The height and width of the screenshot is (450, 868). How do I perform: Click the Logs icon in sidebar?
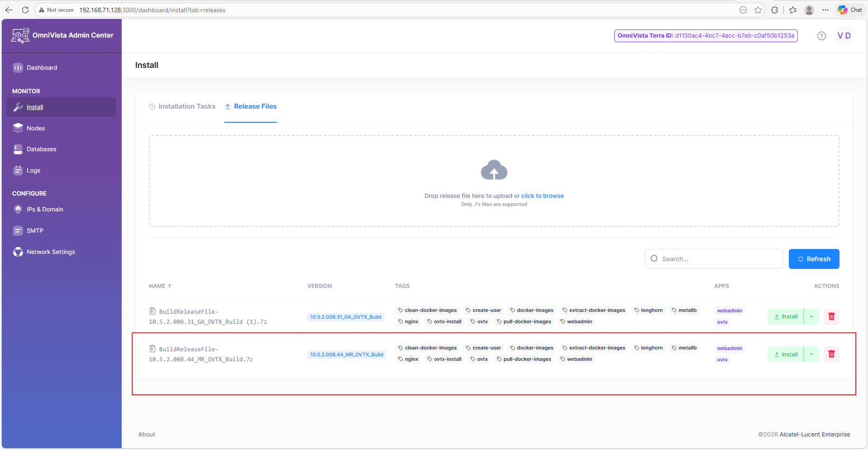tap(18, 170)
